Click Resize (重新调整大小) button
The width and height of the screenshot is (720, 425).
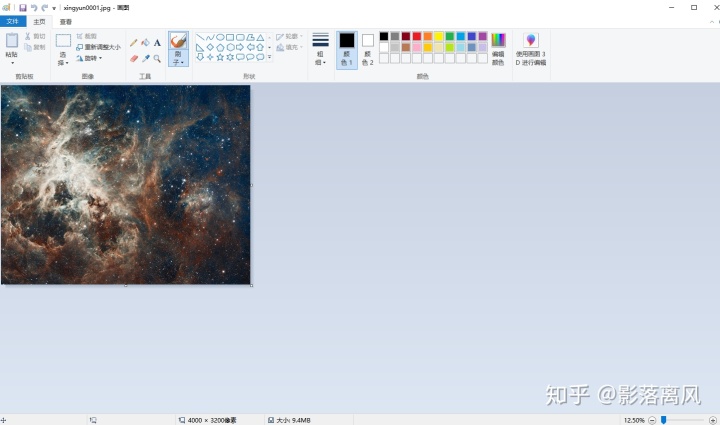[98, 47]
